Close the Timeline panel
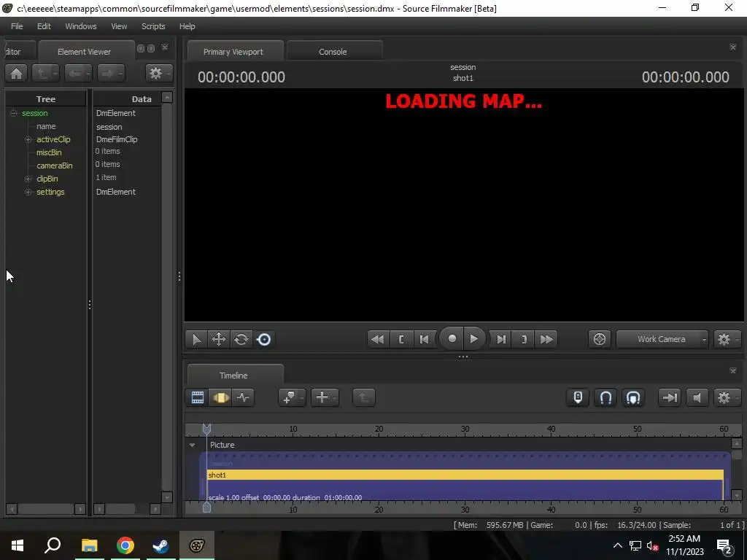 (x=732, y=370)
